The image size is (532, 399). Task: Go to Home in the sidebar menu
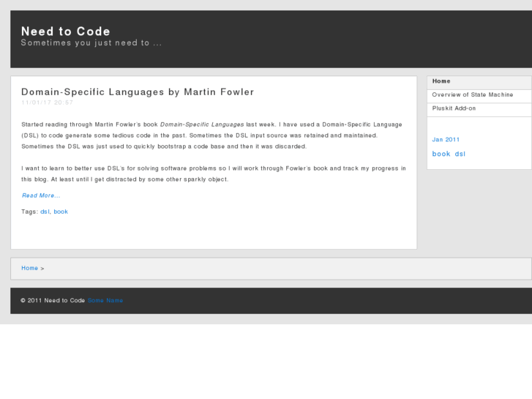click(x=479, y=81)
